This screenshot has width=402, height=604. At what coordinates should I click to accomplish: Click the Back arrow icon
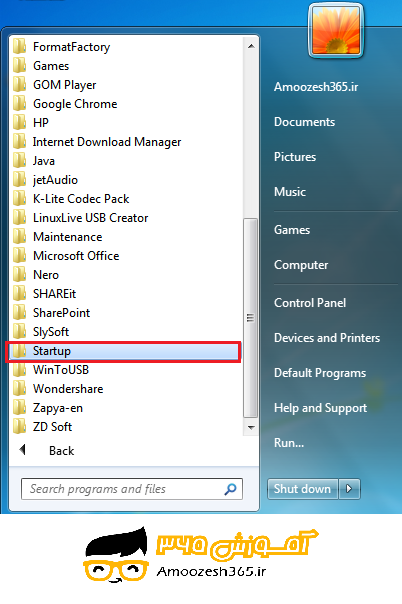point(23,450)
